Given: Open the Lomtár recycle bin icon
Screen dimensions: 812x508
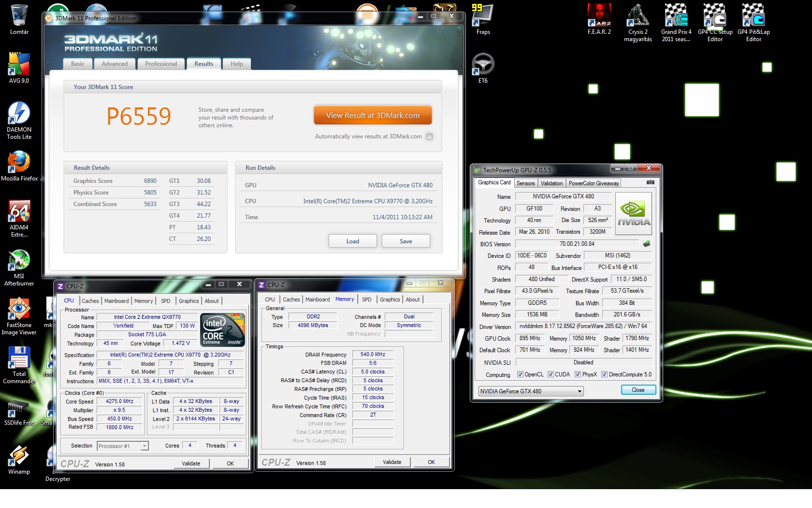Looking at the screenshot, I should click(19, 19).
